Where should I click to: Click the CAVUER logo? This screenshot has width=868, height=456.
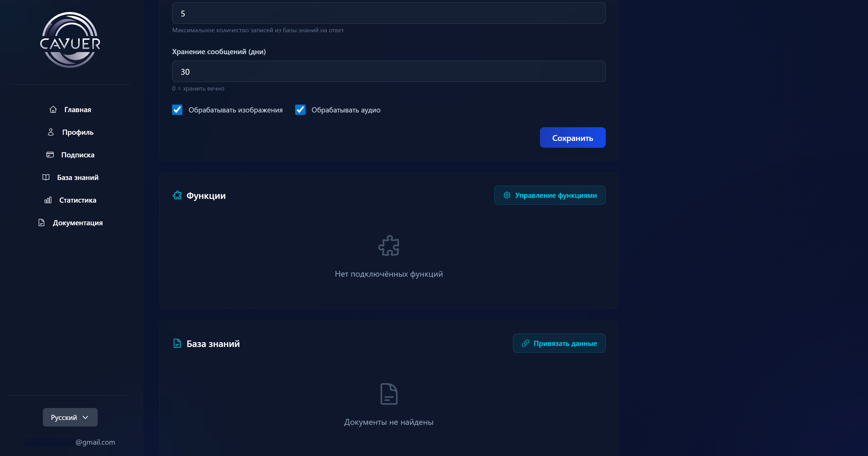70,40
